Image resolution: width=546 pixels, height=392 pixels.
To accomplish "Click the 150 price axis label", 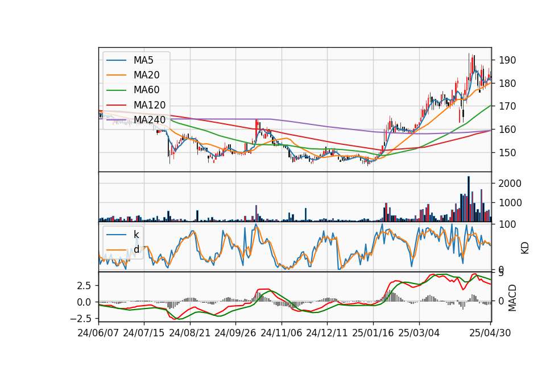I will click(x=507, y=152).
